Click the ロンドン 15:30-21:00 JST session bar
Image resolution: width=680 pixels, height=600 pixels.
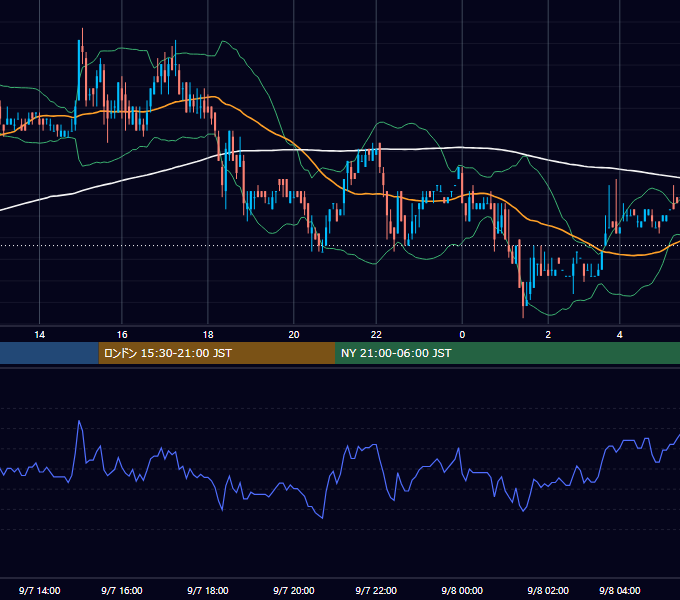tap(217, 353)
